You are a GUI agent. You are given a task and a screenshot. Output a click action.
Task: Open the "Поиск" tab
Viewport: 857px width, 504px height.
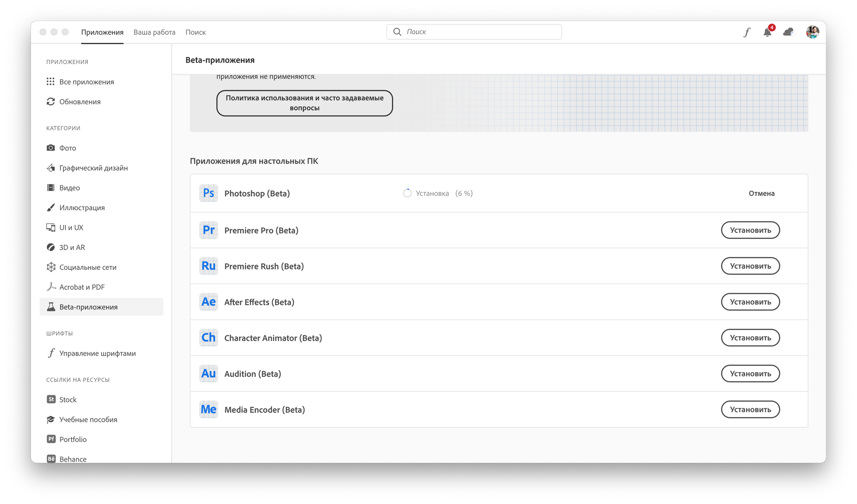click(x=196, y=32)
